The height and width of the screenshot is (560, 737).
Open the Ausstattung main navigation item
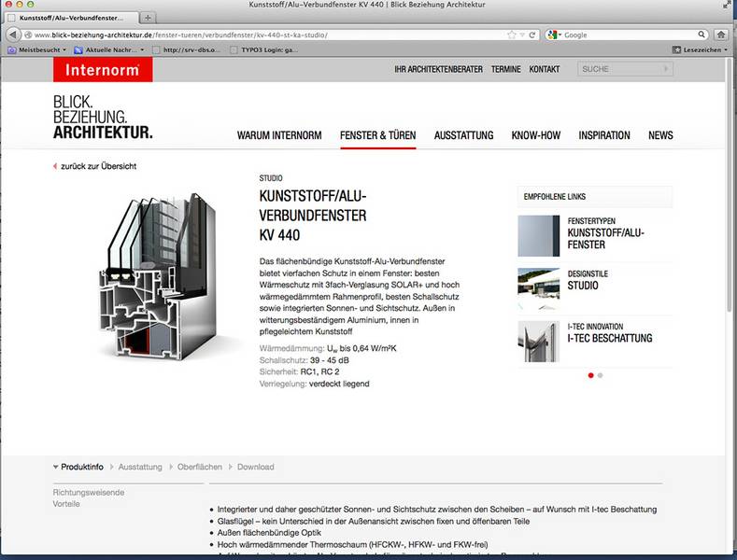[464, 135]
